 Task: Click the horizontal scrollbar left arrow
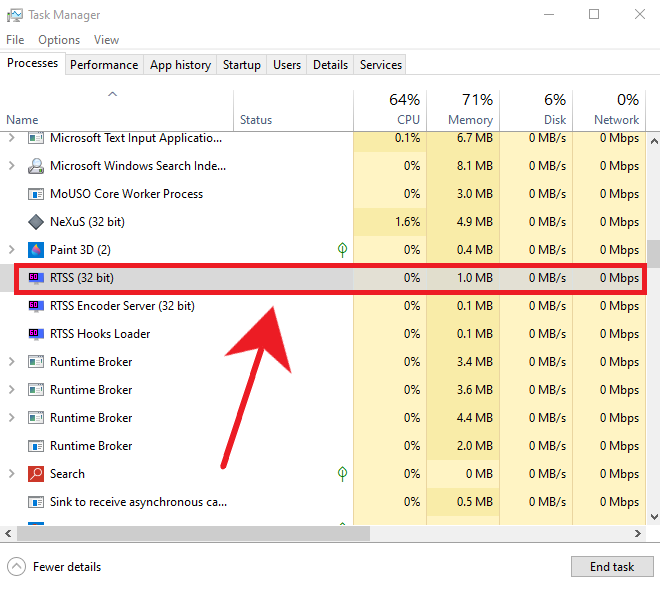8,533
